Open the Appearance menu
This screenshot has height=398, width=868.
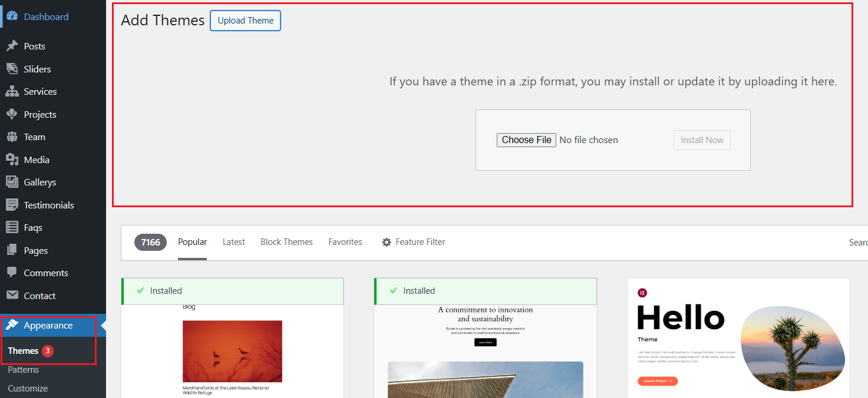(48, 326)
